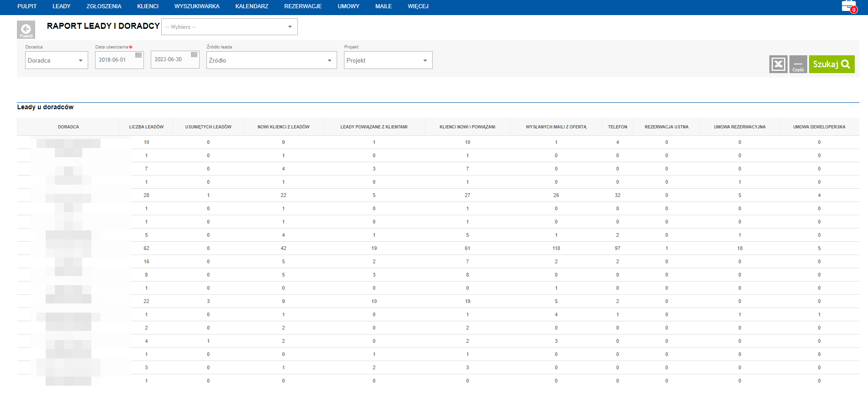
Task: Click UMOWA REZERWACYJNA column header
Action: pyautogui.click(x=740, y=127)
